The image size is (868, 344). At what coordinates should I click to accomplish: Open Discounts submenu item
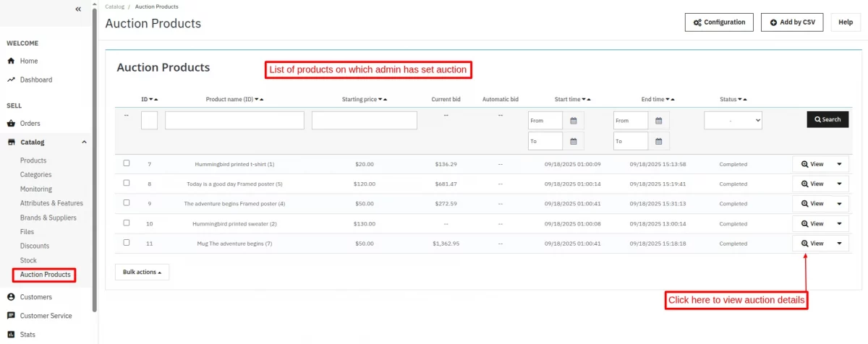(35, 246)
